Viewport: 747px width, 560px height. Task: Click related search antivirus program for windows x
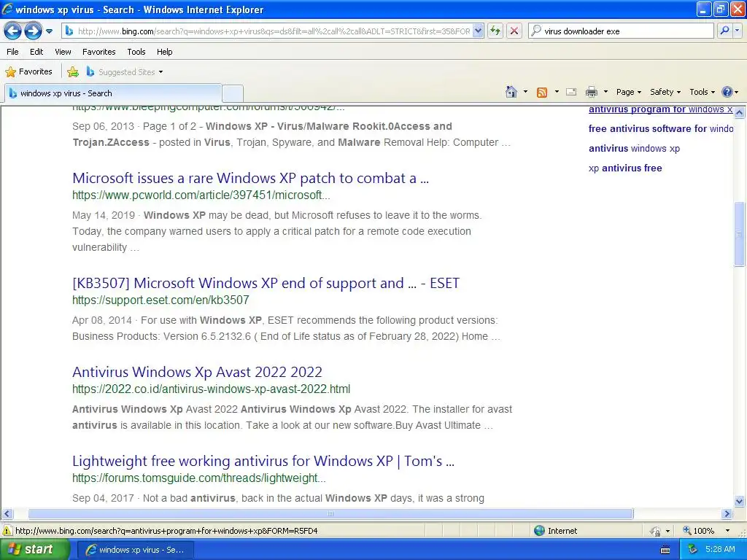pyautogui.click(x=660, y=109)
